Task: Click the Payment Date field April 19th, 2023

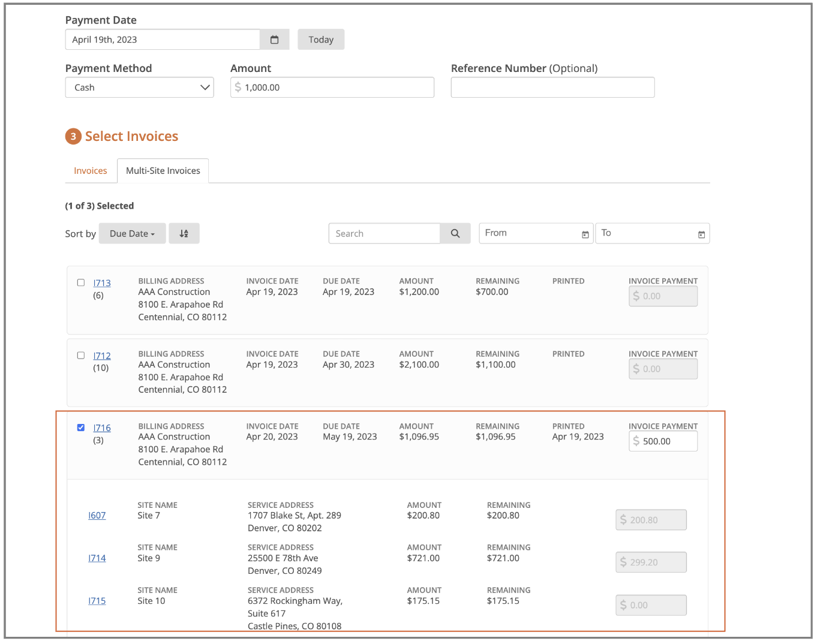Action: coord(163,40)
